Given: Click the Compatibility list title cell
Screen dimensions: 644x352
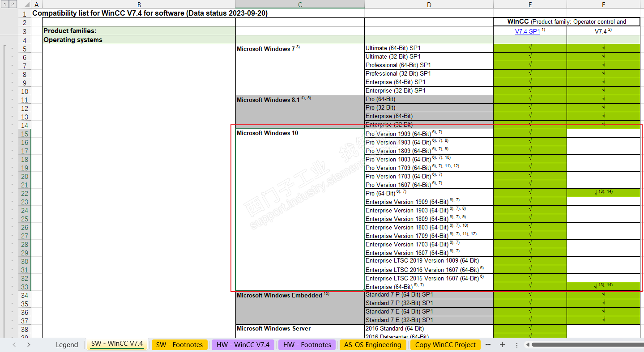Looking at the screenshot, I should tap(150, 13).
